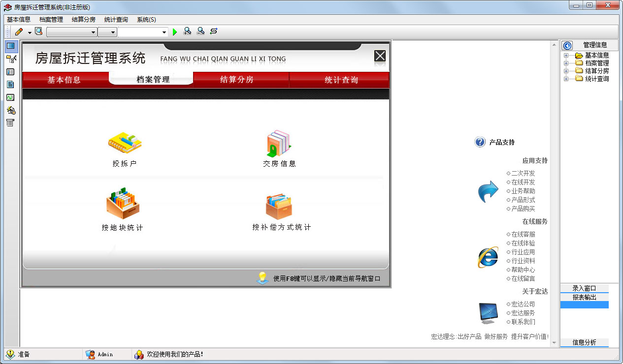The width and height of the screenshot is (623, 364).
Task: Click the document page icon in left sidebar
Action: click(10, 85)
